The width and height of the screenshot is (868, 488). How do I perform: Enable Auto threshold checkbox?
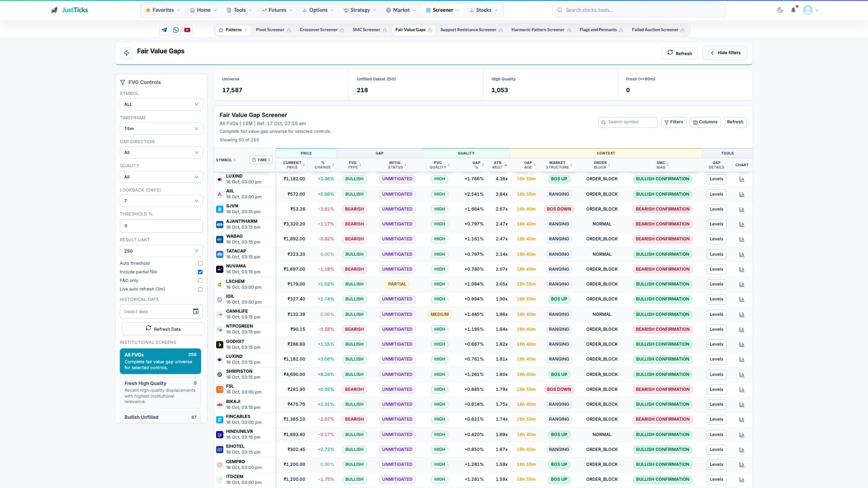click(200, 263)
